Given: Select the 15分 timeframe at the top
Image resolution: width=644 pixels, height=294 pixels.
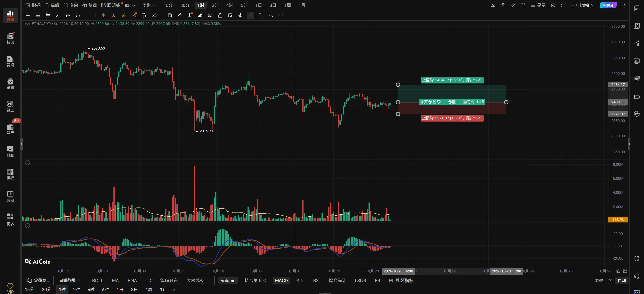Looking at the screenshot, I should [168, 5].
